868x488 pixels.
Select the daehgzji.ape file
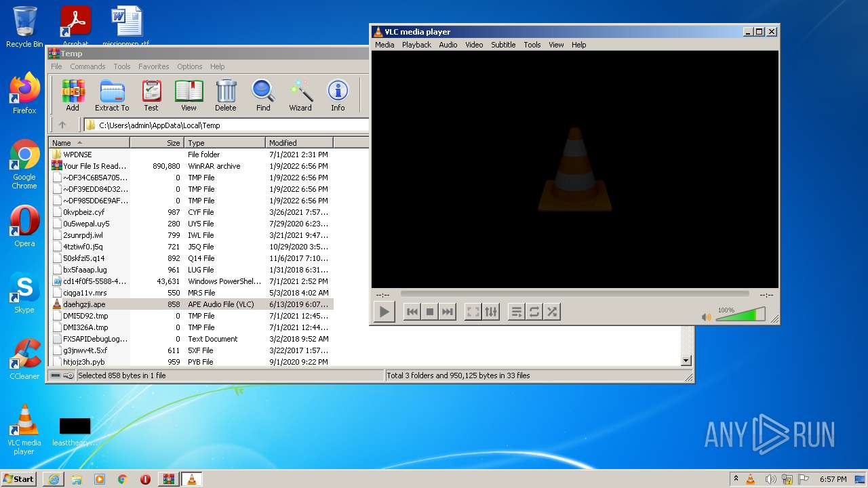pos(191,304)
